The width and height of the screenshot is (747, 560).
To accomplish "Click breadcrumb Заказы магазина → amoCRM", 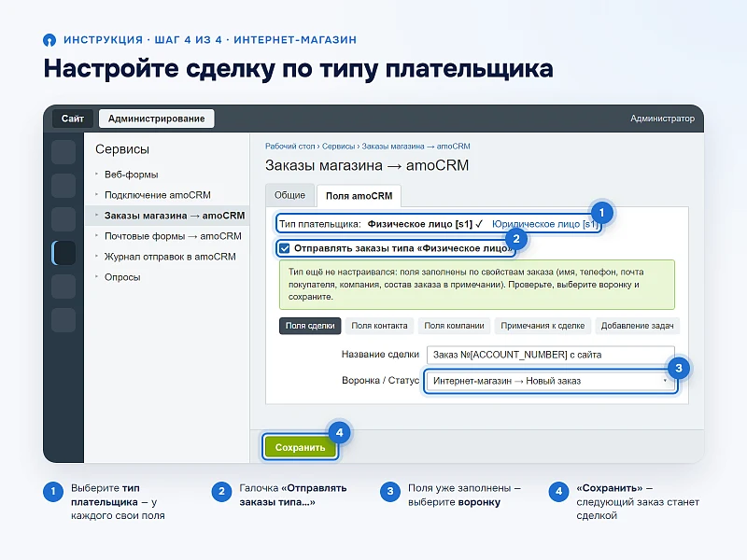I will 416,147.
